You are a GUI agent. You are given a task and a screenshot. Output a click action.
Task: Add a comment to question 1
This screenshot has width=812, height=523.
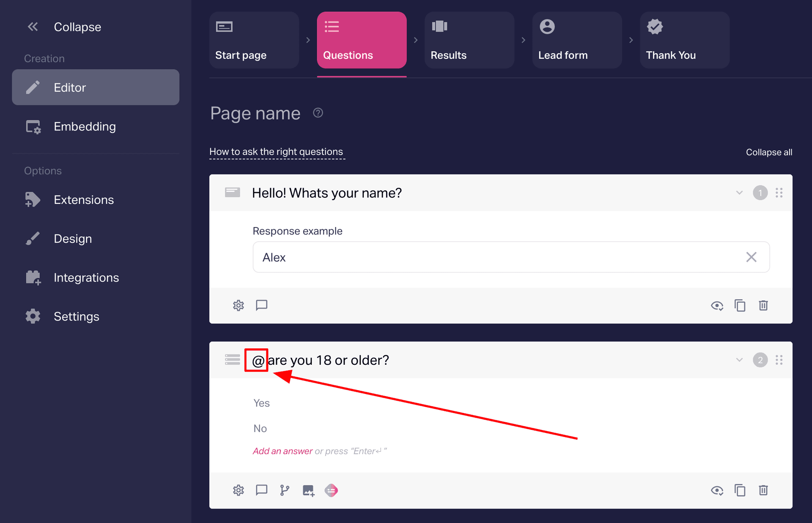click(262, 306)
